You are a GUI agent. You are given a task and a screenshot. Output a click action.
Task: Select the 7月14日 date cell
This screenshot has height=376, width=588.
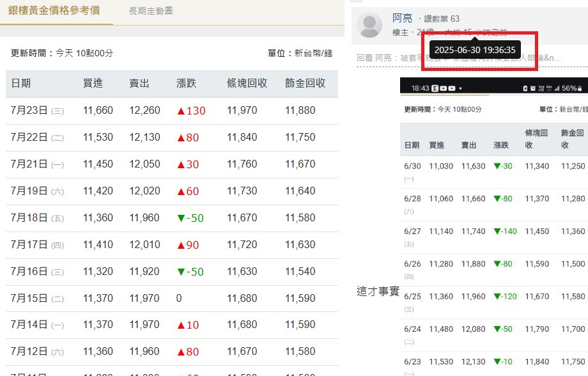37,325
